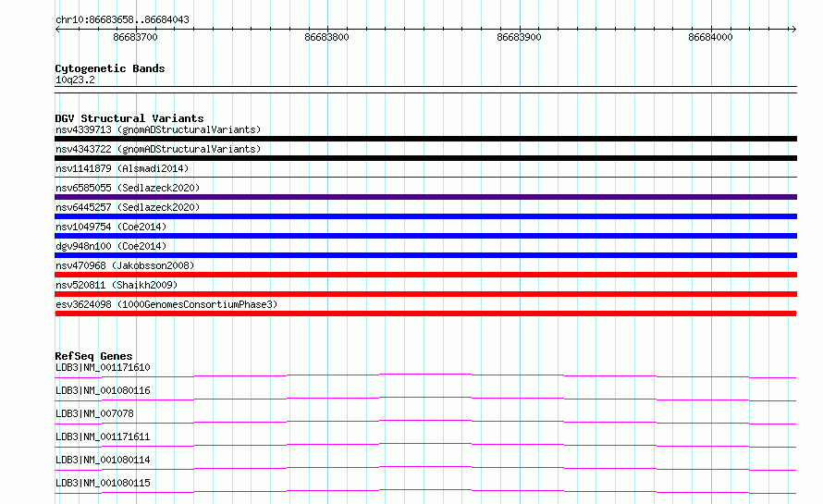The width and height of the screenshot is (823, 504).
Task: Click the Cytogenetic Bands track title
Action: (x=110, y=68)
